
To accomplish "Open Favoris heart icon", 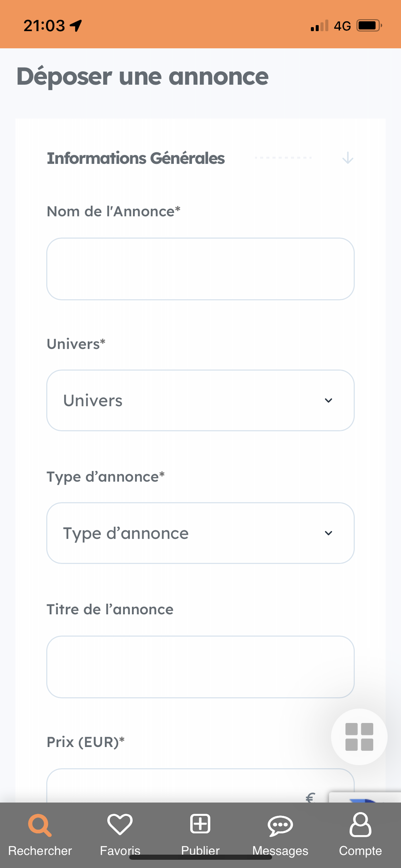I will pyautogui.click(x=120, y=824).
